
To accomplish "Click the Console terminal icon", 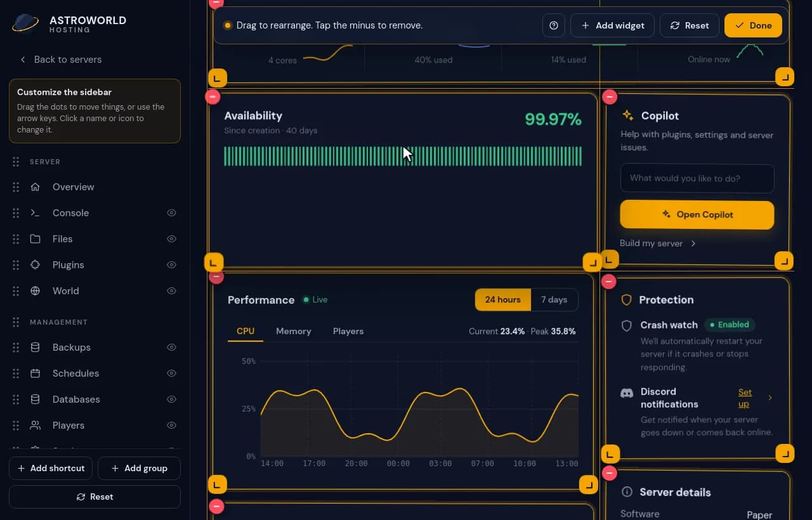I will 36,213.
